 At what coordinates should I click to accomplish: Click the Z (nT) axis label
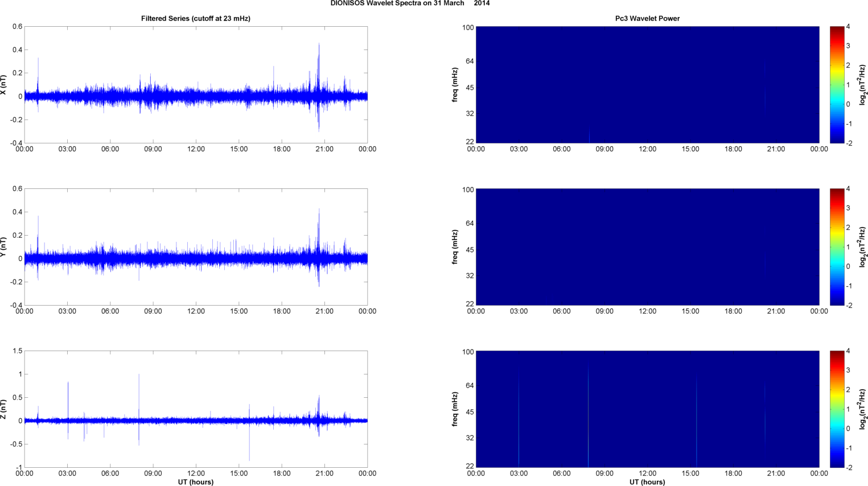click(x=4, y=409)
